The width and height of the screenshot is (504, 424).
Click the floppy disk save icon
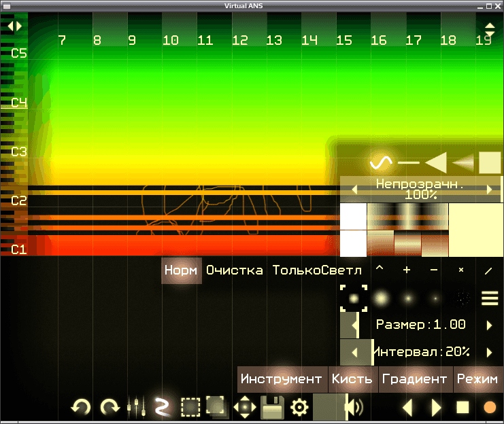pos(272,407)
